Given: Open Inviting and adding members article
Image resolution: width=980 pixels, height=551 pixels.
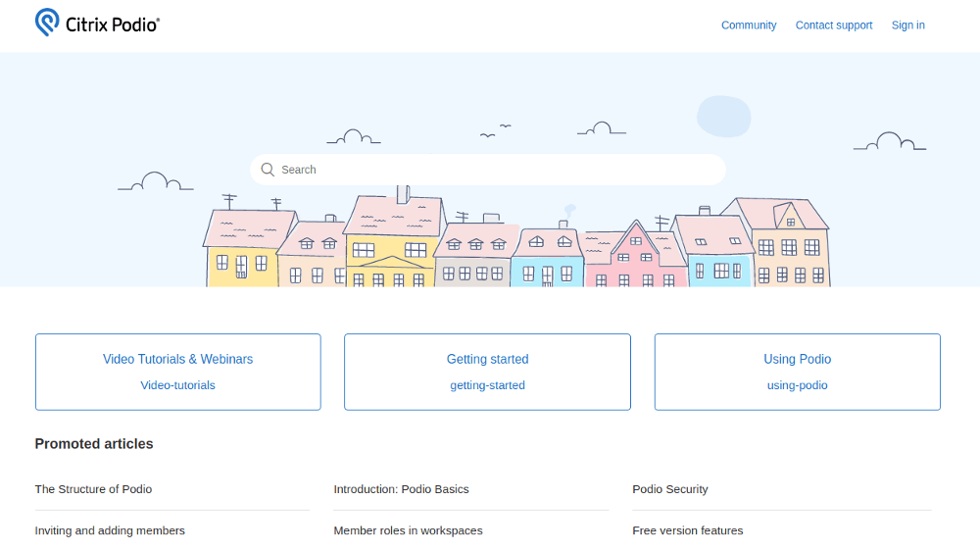Looking at the screenshot, I should [110, 530].
